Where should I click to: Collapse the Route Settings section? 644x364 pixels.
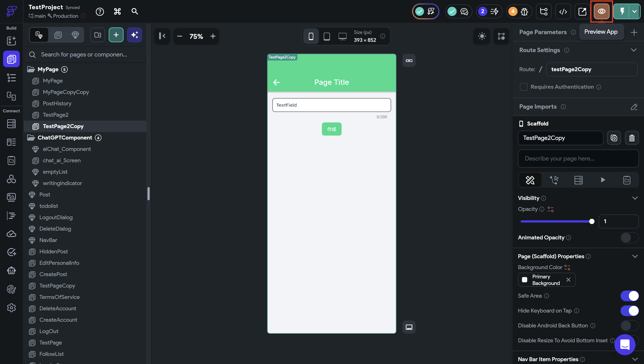(x=633, y=50)
